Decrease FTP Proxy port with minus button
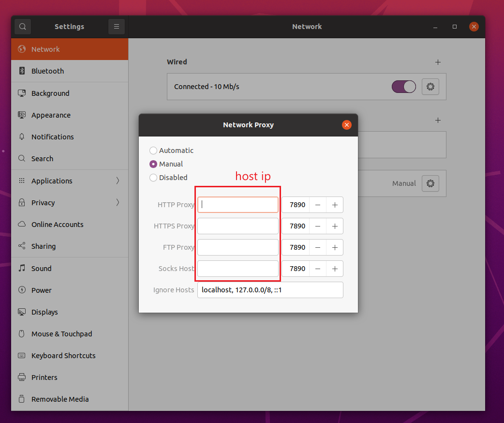Screen dimensions: 504x423 pos(318,247)
